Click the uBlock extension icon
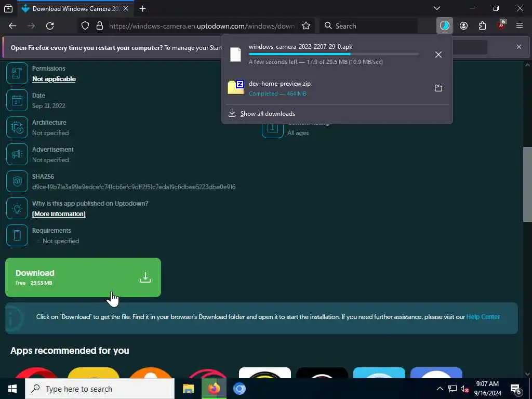Screen dimensions: 532x399 click(x=501, y=25)
